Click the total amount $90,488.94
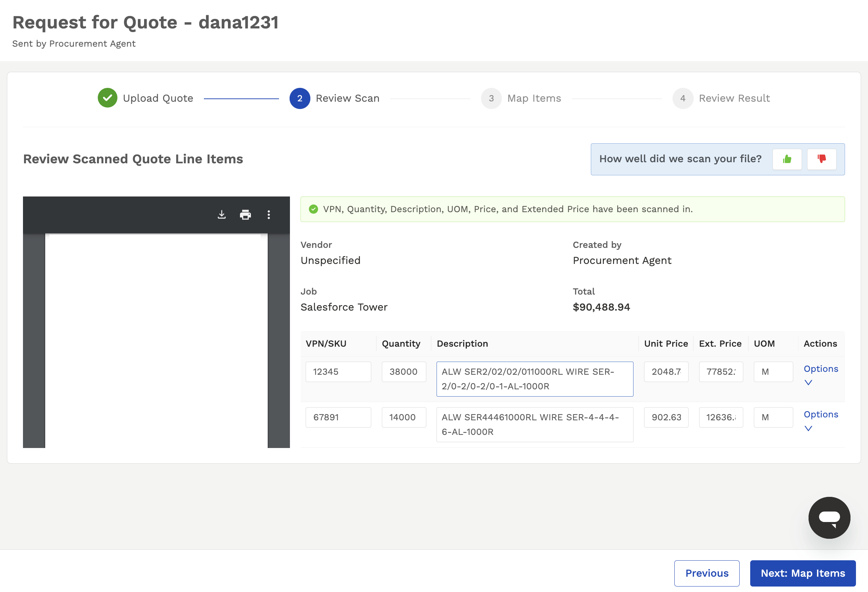Viewport: 868px width, 592px height. coord(601,307)
